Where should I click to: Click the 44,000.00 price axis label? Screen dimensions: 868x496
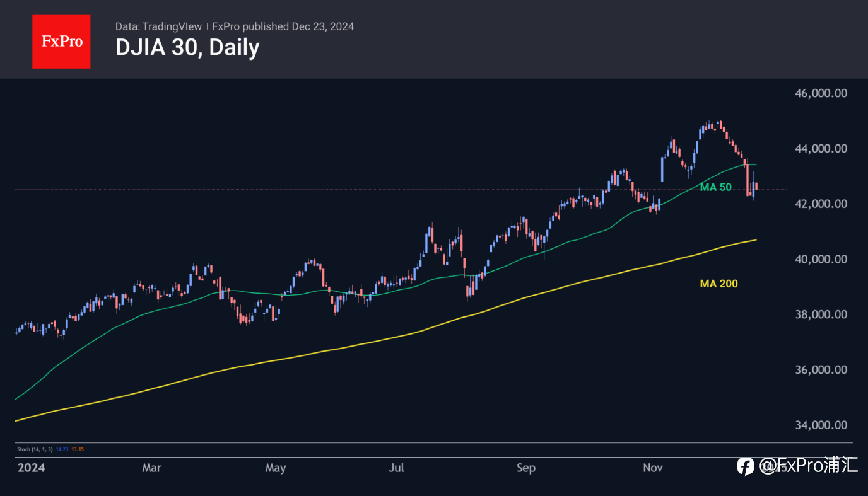coord(820,149)
